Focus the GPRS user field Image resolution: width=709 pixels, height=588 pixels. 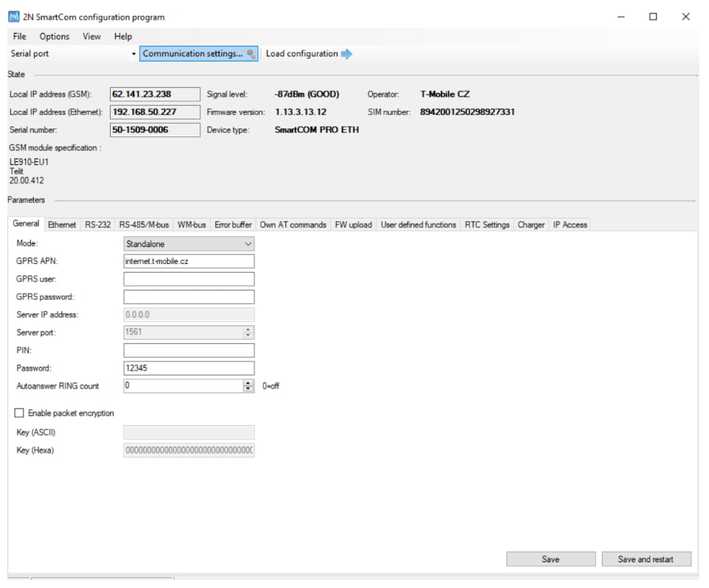point(189,279)
